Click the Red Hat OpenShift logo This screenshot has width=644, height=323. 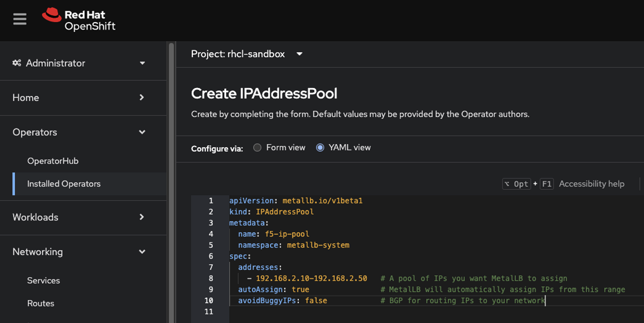(x=79, y=20)
